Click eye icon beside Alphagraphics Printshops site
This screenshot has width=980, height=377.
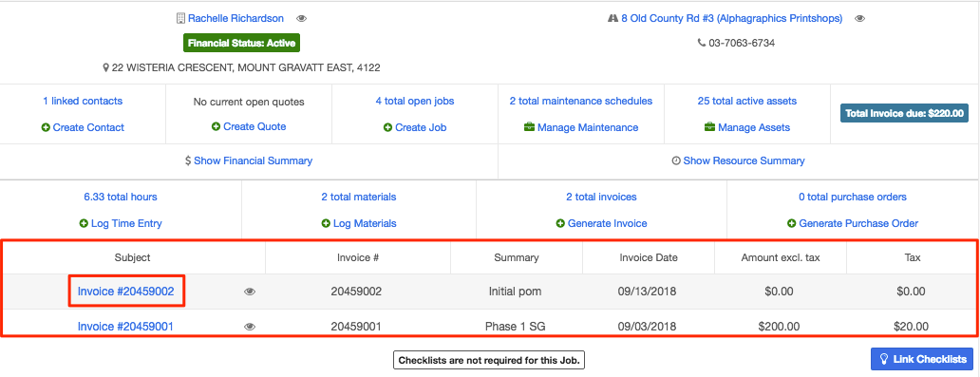coord(860,19)
